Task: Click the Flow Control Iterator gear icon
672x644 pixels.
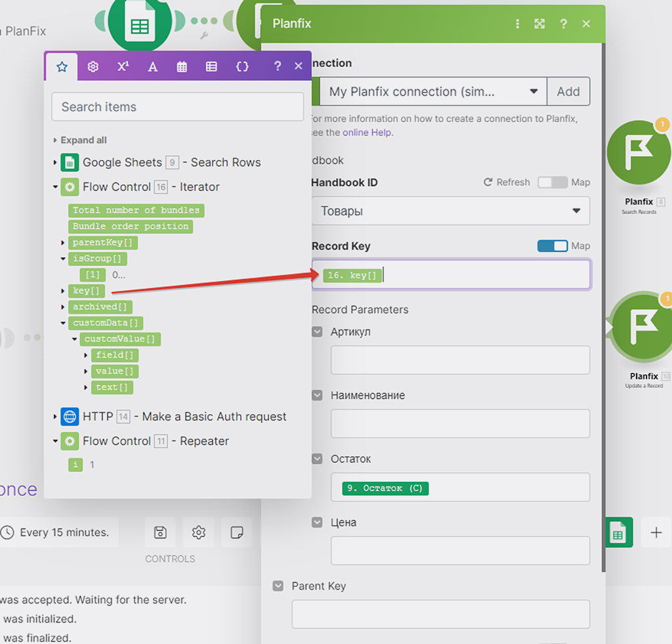Action: tap(70, 187)
